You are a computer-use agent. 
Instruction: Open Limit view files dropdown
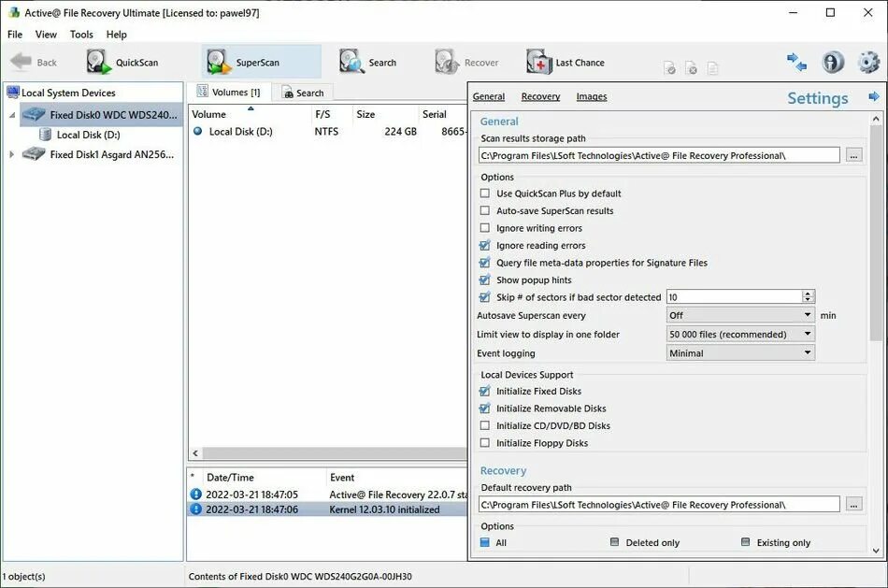(740, 335)
